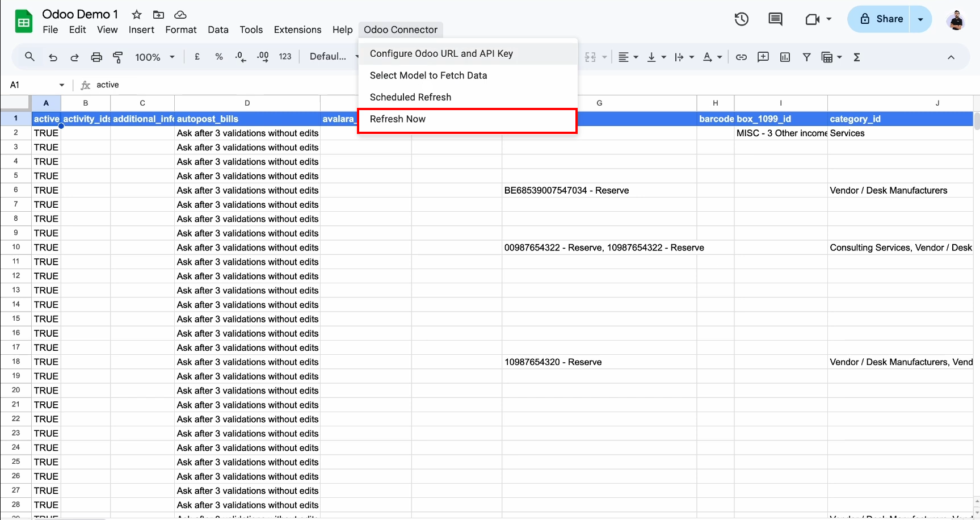Click the Undo icon in toolbar
The image size is (980, 520).
pyautogui.click(x=53, y=57)
